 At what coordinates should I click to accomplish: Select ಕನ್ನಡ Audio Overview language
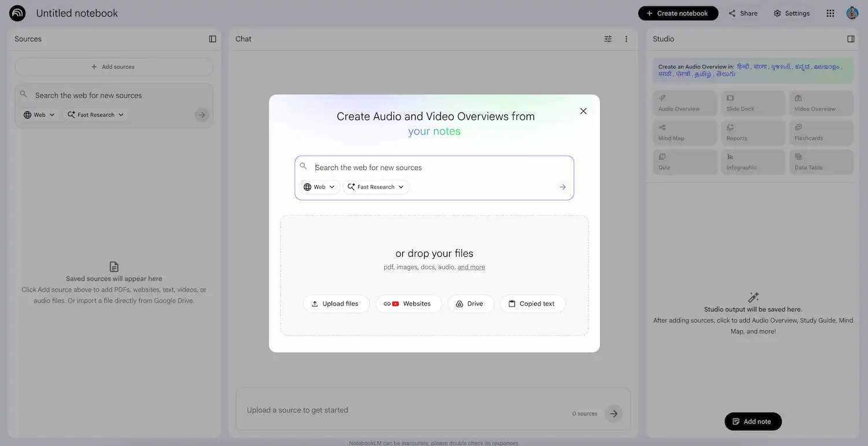click(802, 67)
